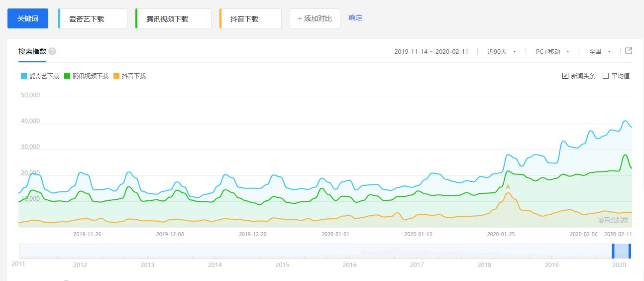Click the selected range in timeline slider
The image size is (644, 281).
[x=622, y=251]
